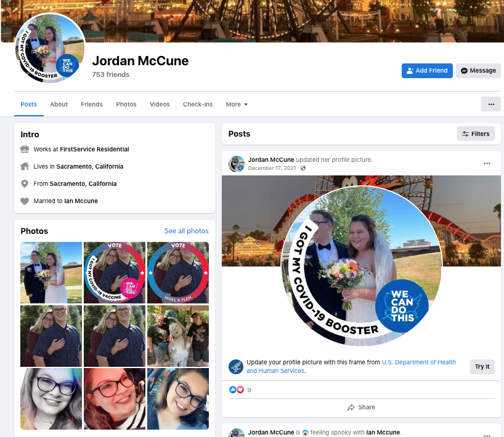This screenshot has height=437, width=504.
Task: Click the 753 friends count
Action: pyautogui.click(x=110, y=74)
